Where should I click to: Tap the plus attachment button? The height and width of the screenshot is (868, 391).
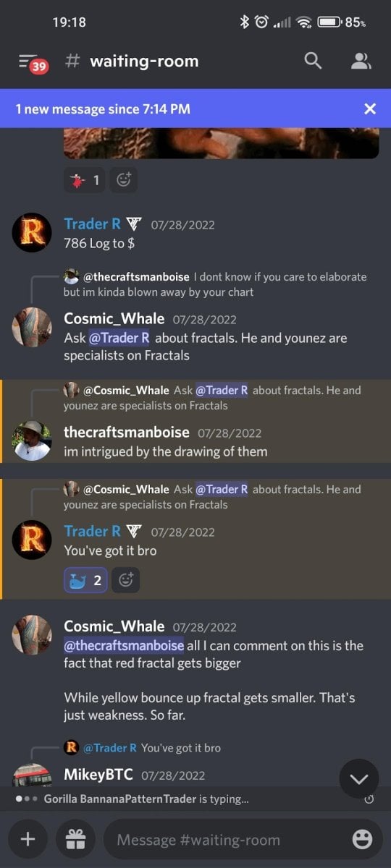(28, 839)
